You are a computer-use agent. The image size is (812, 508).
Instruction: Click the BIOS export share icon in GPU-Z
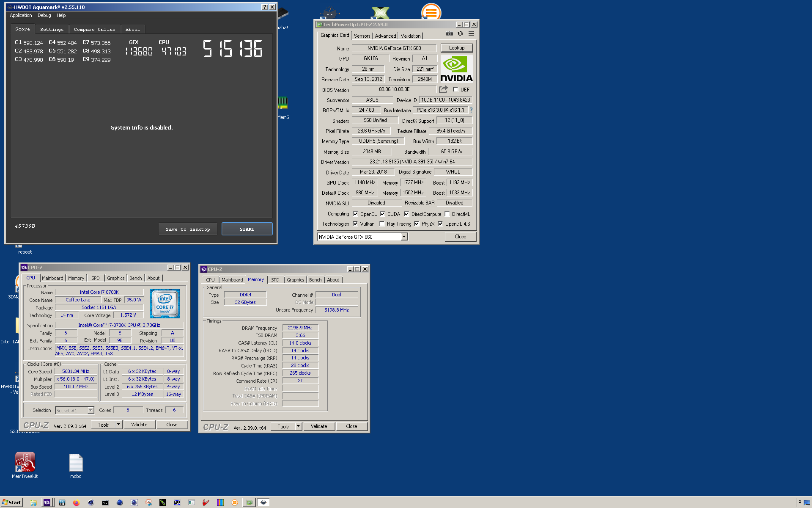tap(443, 89)
